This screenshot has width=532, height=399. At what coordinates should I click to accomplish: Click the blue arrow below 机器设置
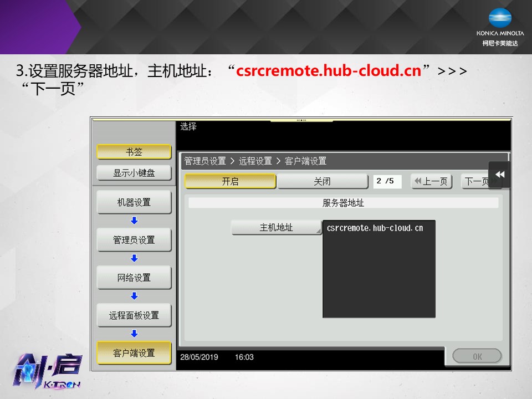tap(134, 221)
